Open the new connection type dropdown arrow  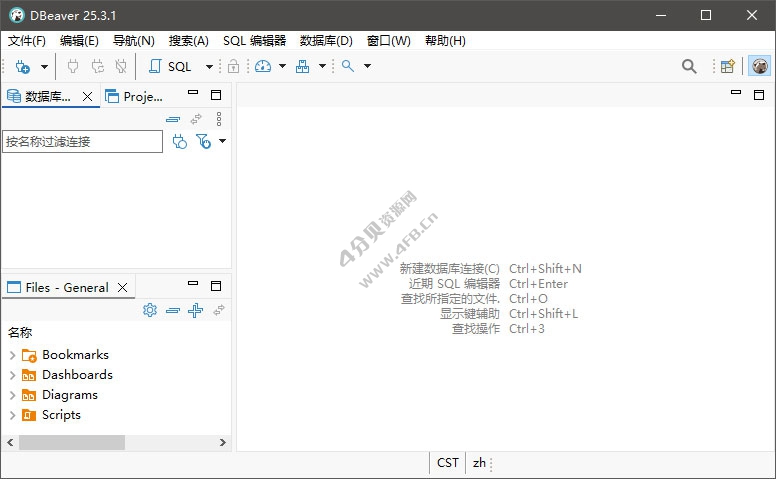tap(44, 66)
